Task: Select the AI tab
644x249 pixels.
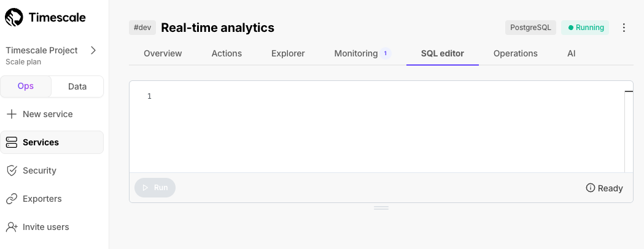Action: [x=572, y=54]
